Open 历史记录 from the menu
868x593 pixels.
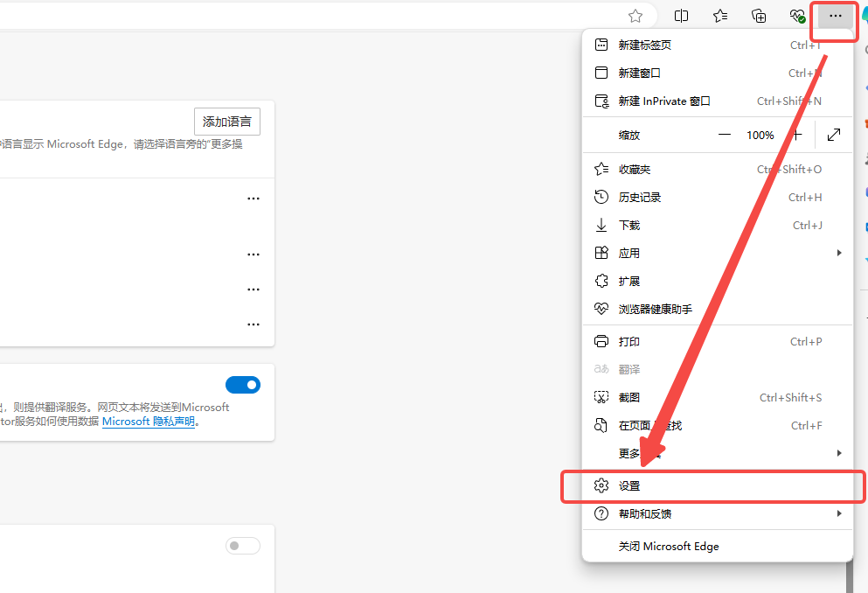[x=718, y=197]
